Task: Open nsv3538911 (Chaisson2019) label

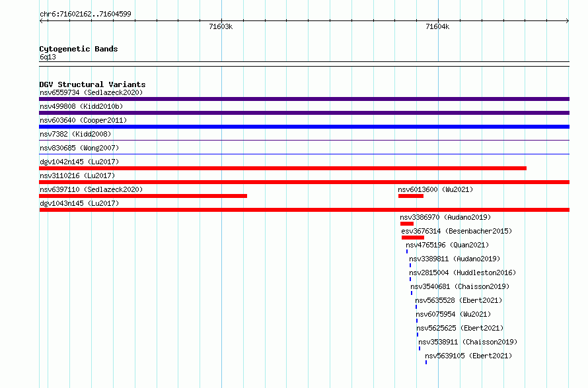Action: (468, 342)
